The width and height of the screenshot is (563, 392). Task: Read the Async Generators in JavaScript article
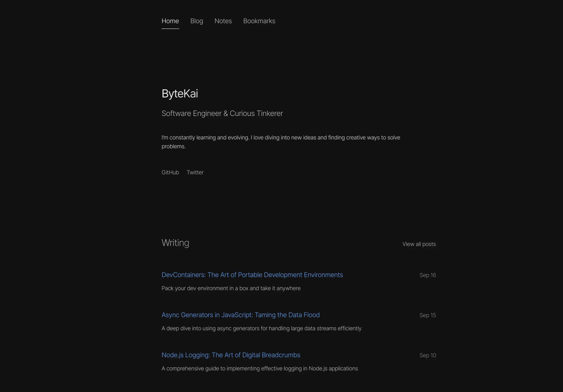click(x=241, y=315)
